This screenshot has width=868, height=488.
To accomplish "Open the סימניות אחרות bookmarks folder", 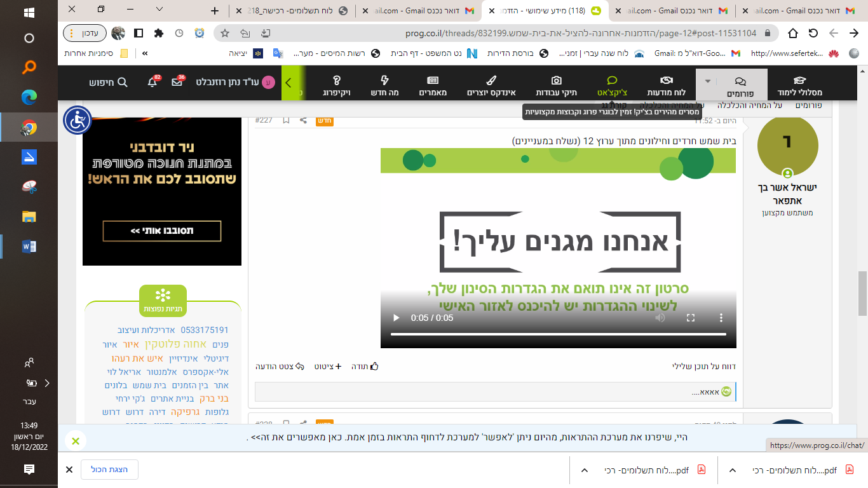I will tap(97, 53).
